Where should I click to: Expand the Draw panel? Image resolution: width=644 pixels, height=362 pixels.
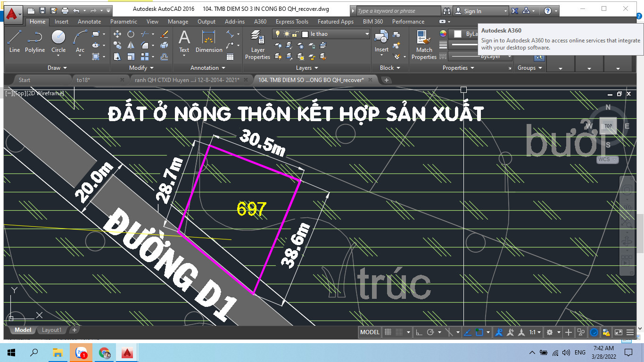click(x=58, y=68)
